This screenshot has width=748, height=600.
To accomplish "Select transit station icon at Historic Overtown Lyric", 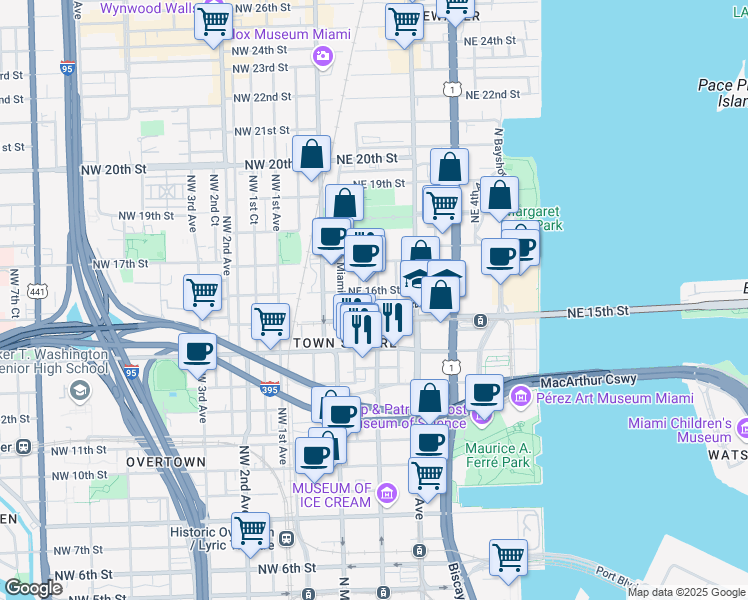I will click(286, 538).
